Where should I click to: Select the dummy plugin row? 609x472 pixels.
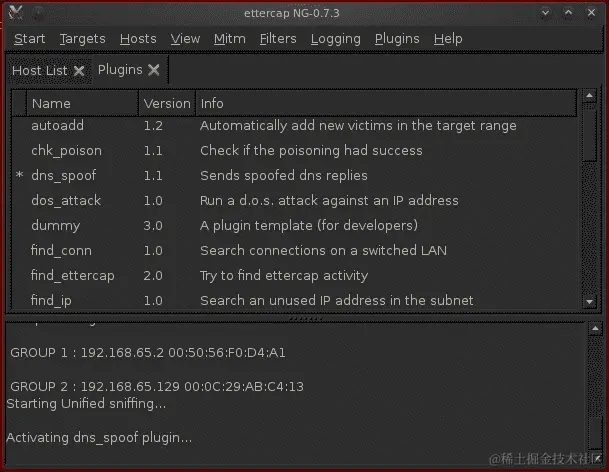point(294,225)
